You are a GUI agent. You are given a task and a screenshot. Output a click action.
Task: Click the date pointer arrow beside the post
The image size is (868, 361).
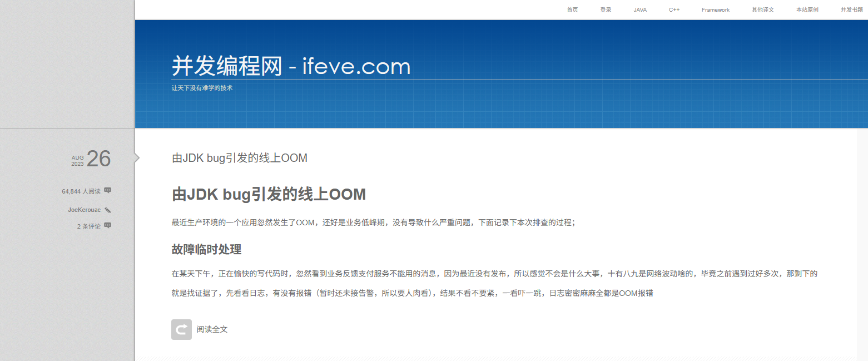pyautogui.click(x=137, y=158)
